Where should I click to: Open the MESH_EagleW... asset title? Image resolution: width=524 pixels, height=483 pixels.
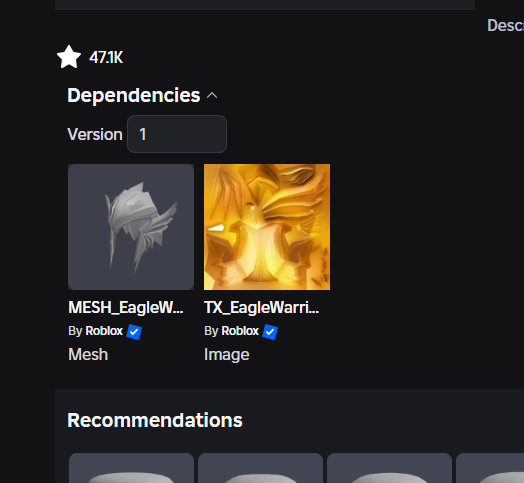point(126,307)
